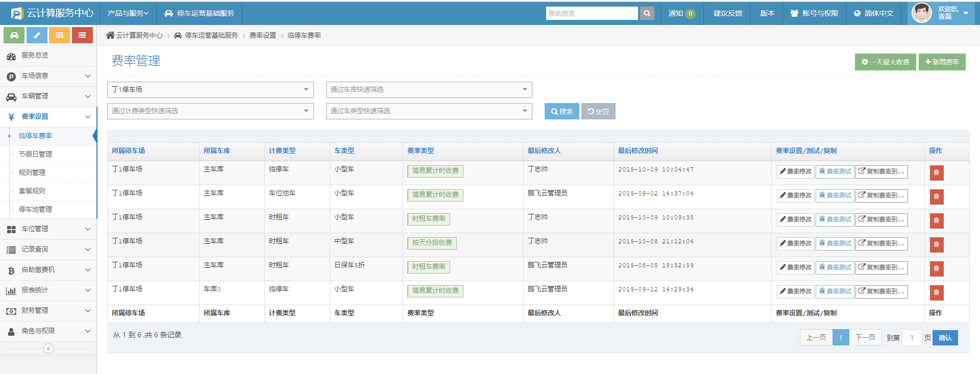Collapse the sidebar with the double-arrow icon
The image size is (980, 374).
coord(48,348)
